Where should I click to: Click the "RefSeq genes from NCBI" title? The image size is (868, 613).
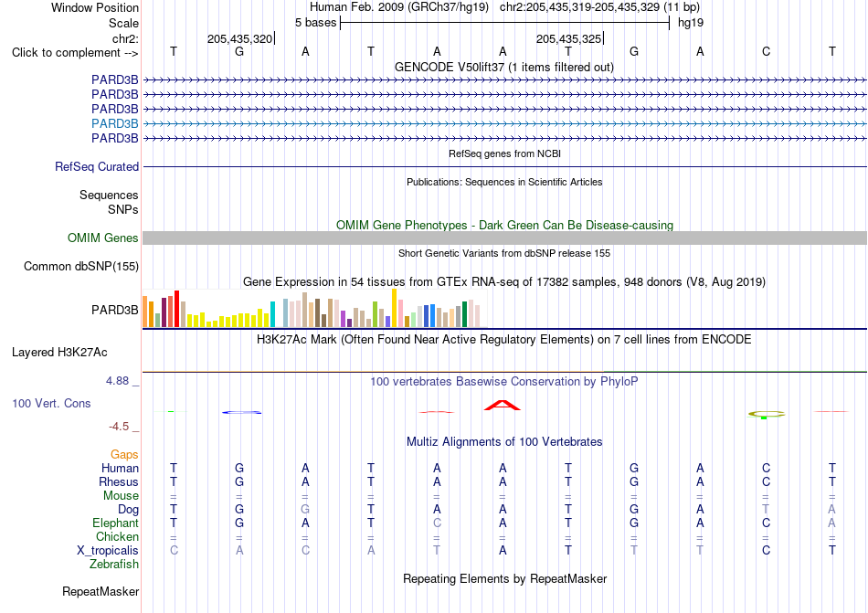pyautogui.click(x=504, y=153)
